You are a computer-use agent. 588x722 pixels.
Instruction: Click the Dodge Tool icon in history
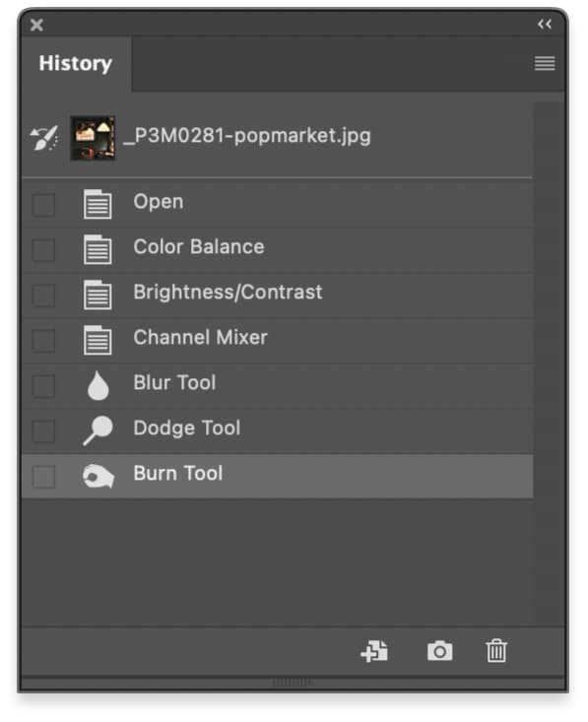[x=98, y=430]
